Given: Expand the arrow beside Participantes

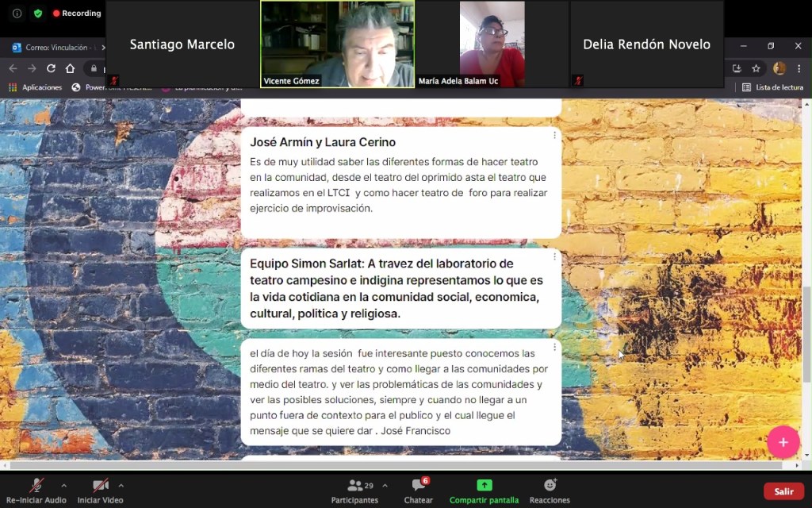Looking at the screenshot, I should pos(385,485).
